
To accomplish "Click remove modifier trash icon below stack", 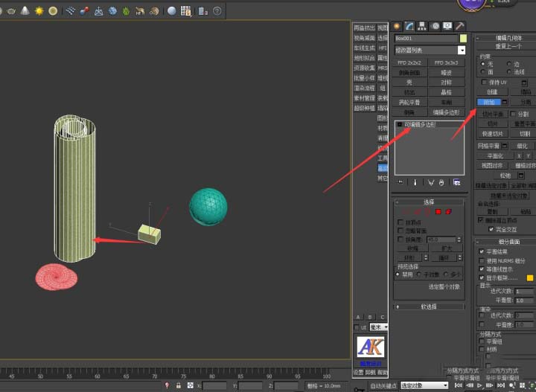I will 441,182.
